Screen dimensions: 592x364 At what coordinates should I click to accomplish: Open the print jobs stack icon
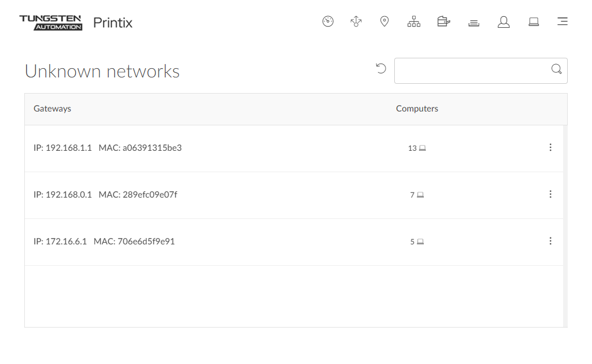(474, 23)
